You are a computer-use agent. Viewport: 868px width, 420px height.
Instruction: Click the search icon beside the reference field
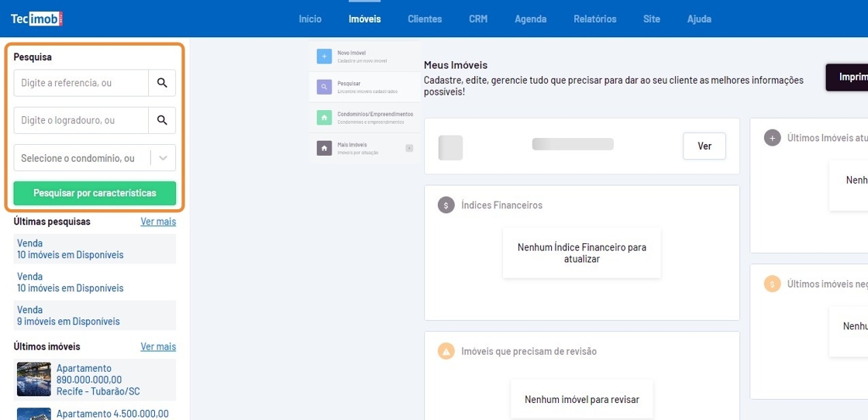click(162, 83)
